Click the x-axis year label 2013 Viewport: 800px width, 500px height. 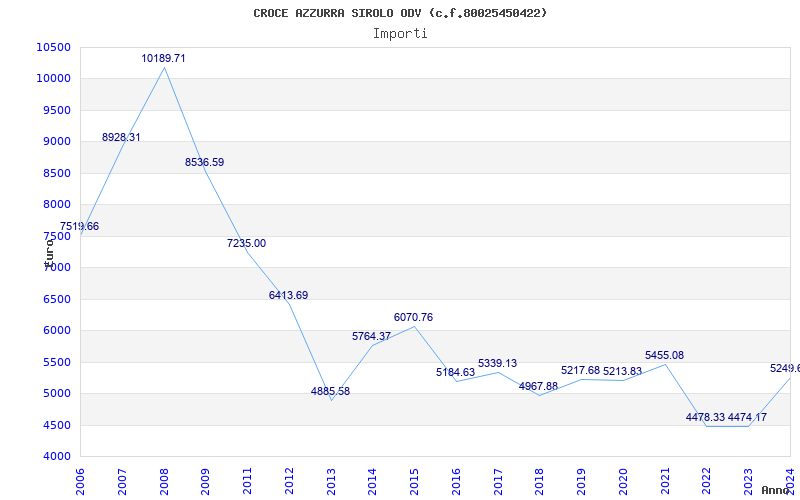click(331, 481)
